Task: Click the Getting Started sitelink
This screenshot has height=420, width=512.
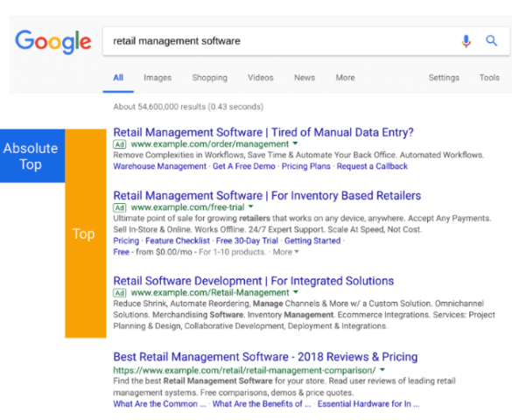Action: click(x=312, y=241)
